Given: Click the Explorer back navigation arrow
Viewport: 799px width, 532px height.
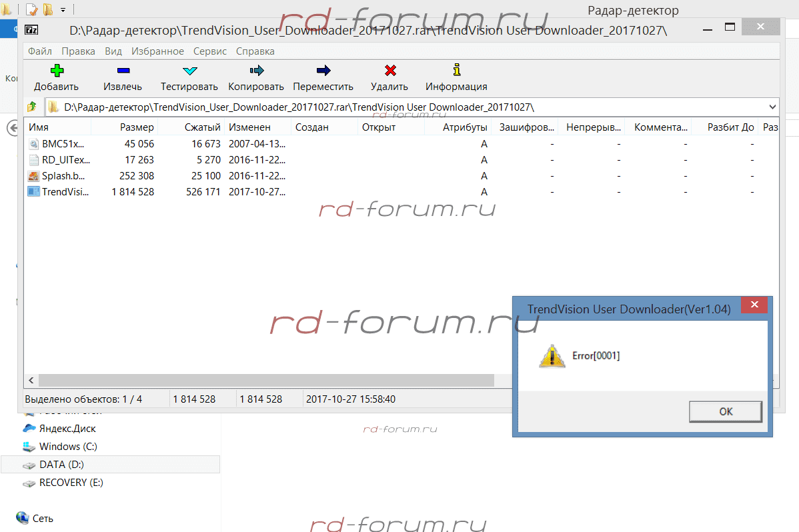Looking at the screenshot, I should (13, 127).
